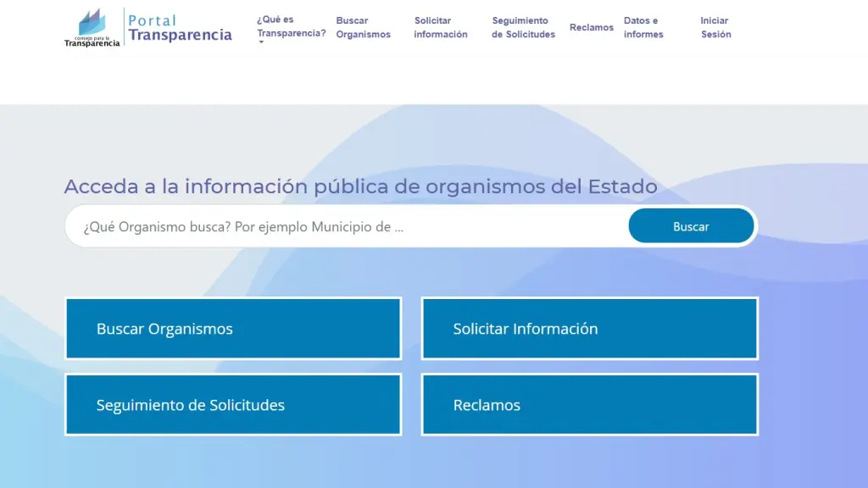The image size is (868, 488).
Task: Click the Reclamos panel button
Action: [589, 405]
